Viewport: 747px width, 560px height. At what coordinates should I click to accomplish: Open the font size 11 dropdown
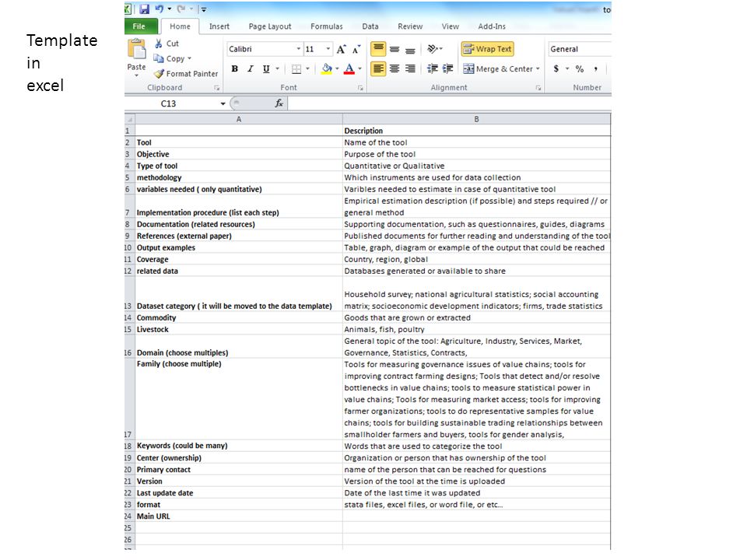(x=328, y=49)
